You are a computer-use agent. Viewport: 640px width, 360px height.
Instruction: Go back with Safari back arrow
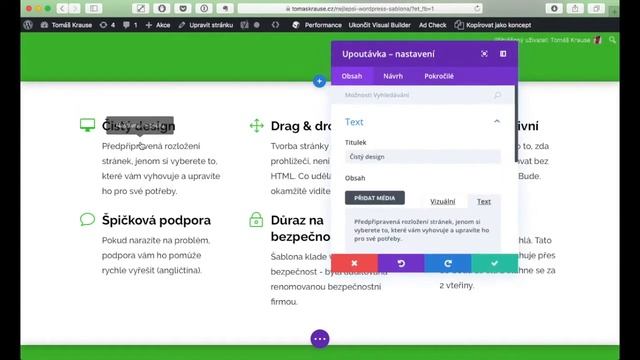pyautogui.click(x=62, y=8)
